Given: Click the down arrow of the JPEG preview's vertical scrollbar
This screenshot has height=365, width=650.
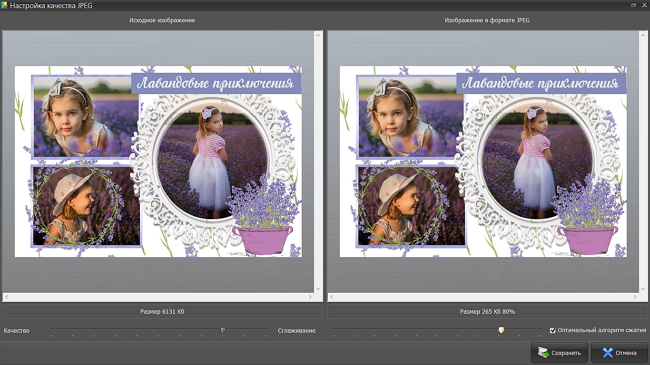Looking at the screenshot, I should click(x=643, y=289).
